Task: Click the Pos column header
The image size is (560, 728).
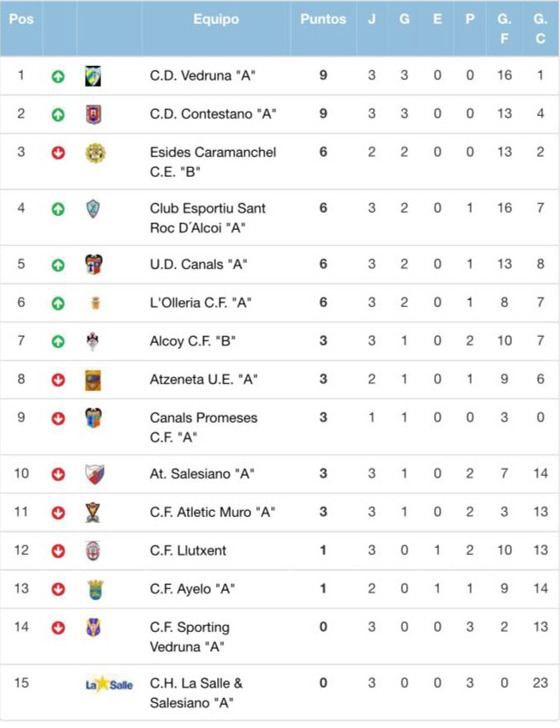Action: [21, 19]
